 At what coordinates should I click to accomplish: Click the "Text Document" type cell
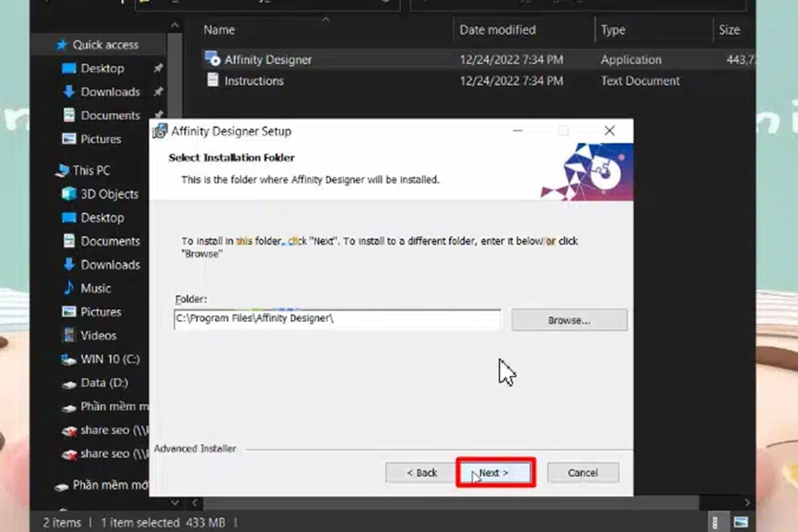(x=639, y=81)
